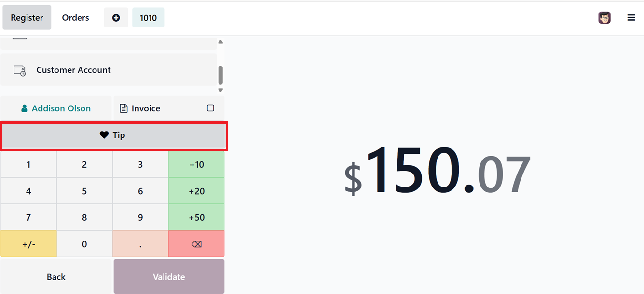Click the scroll down arrow in payment list
The height and width of the screenshot is (294, 644).
pos(220,90)
